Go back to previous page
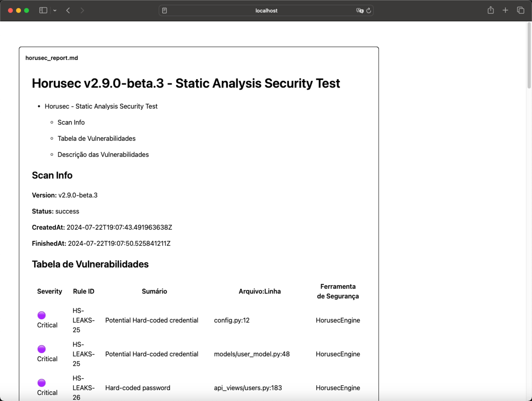 pos(68,10)
